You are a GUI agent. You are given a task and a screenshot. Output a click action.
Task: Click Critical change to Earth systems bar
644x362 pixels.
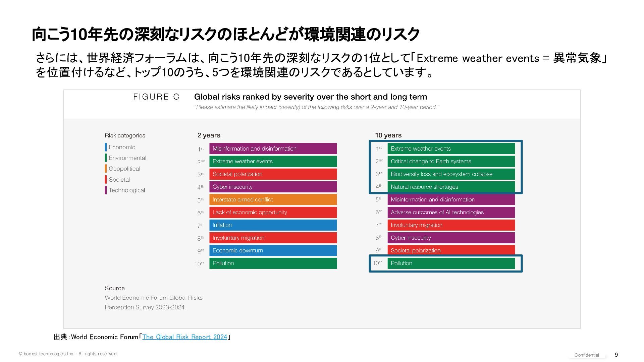[451, 161]
